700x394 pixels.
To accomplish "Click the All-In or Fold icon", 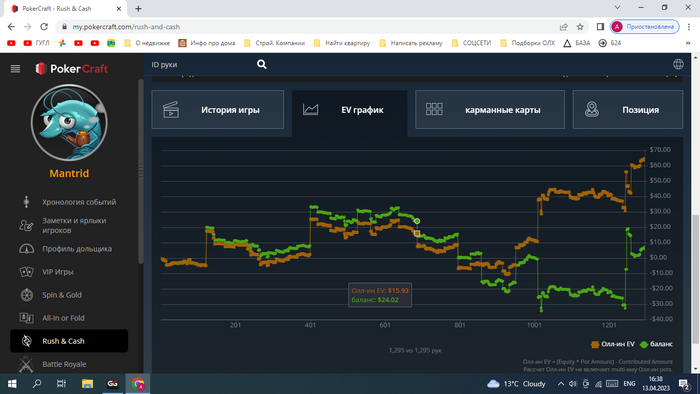I will (26, 318).
